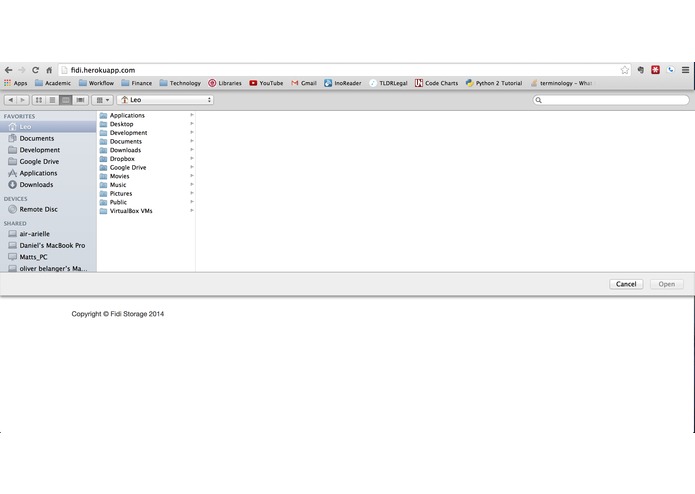Open the Leo location popup menu
The image size is (695, 494).
point(165,100)
